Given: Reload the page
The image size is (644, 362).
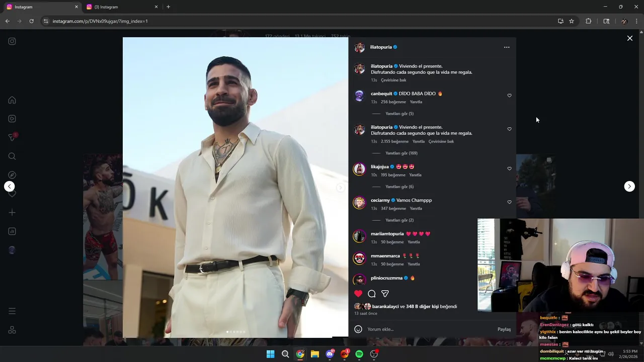Looking at the screenshot, I should click(31, 21).
